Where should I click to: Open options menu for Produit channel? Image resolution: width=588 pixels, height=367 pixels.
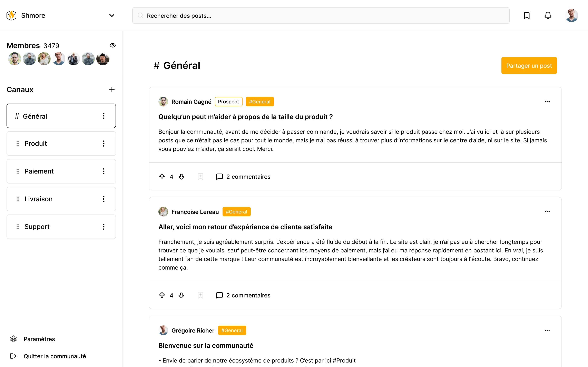coord(104,144)
